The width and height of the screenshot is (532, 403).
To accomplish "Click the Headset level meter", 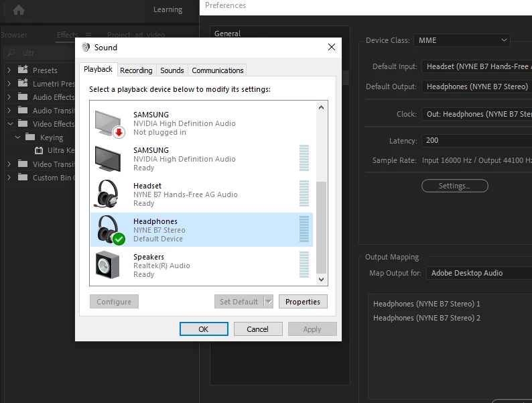I will (304, 194).
